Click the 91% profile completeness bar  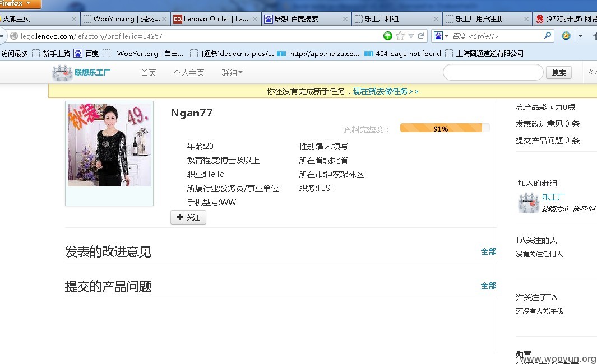coord(445,128)
